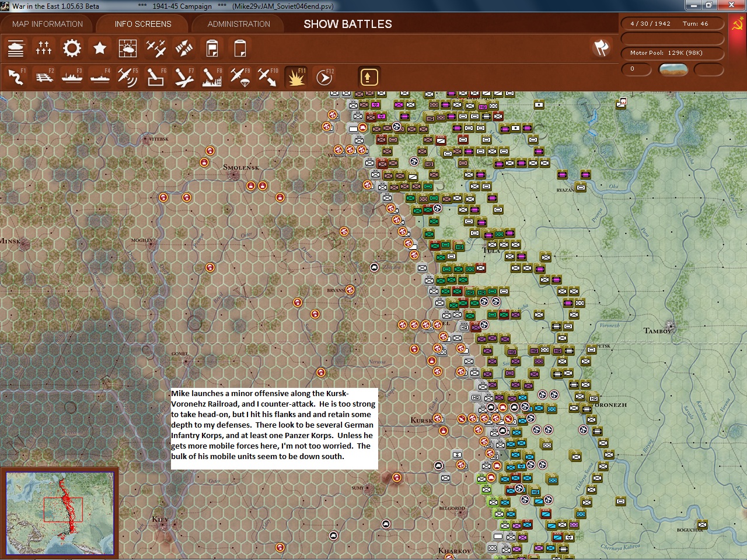Select F8 bomb city mode icon
The width and height of the screenshot is (747, 560).
click(x=212, y=77)
